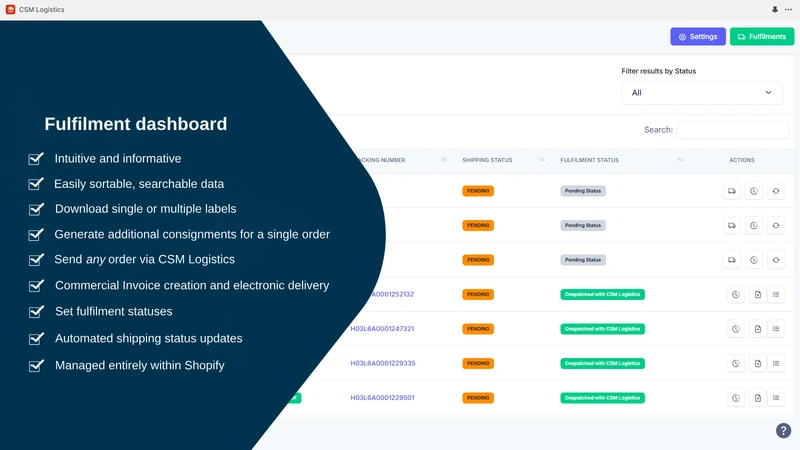The width and height of the screenshot is (800, 450).
Task: Click list icon in row H03L6A0001229335
Action: tap(776, 363)
